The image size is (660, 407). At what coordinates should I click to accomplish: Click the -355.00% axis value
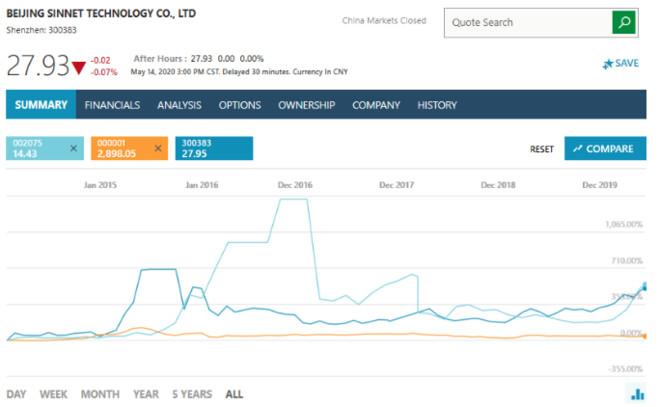click(x=625, y=369)
